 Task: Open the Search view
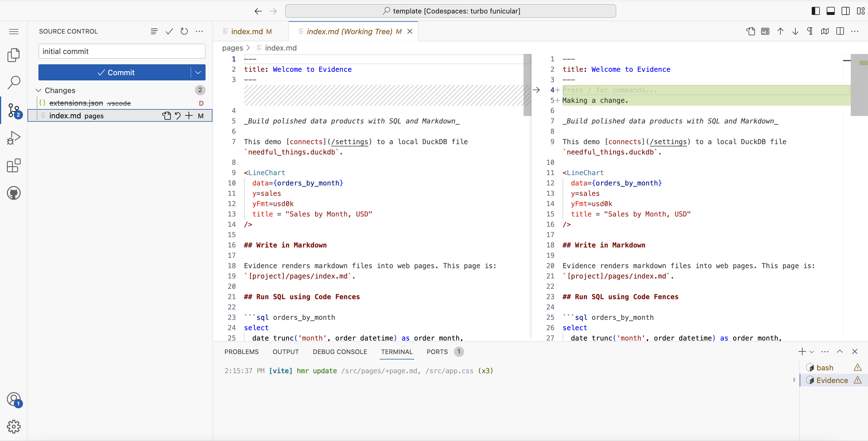click(14, 83)
